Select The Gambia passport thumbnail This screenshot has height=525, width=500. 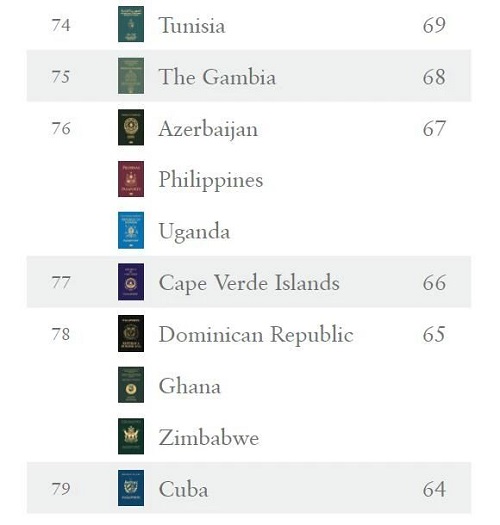[131, 76]
